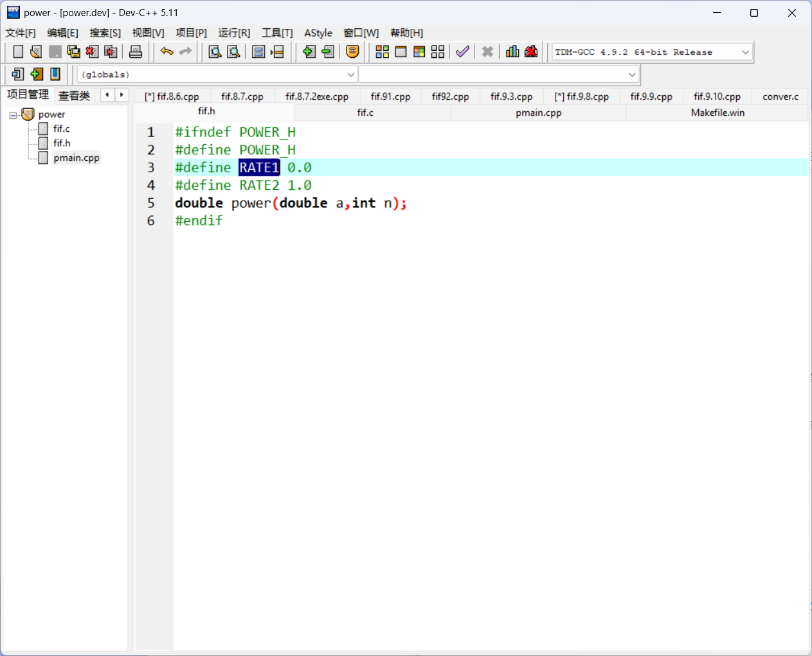Switch to the [*] fif.9.8.cpp tab

[x=581, y=96]
